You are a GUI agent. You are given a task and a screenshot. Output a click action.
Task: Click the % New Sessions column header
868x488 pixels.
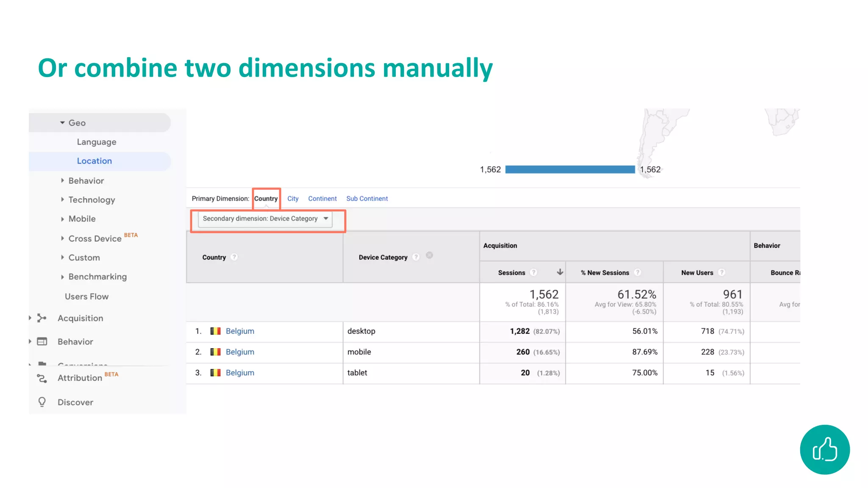[605, 273]
